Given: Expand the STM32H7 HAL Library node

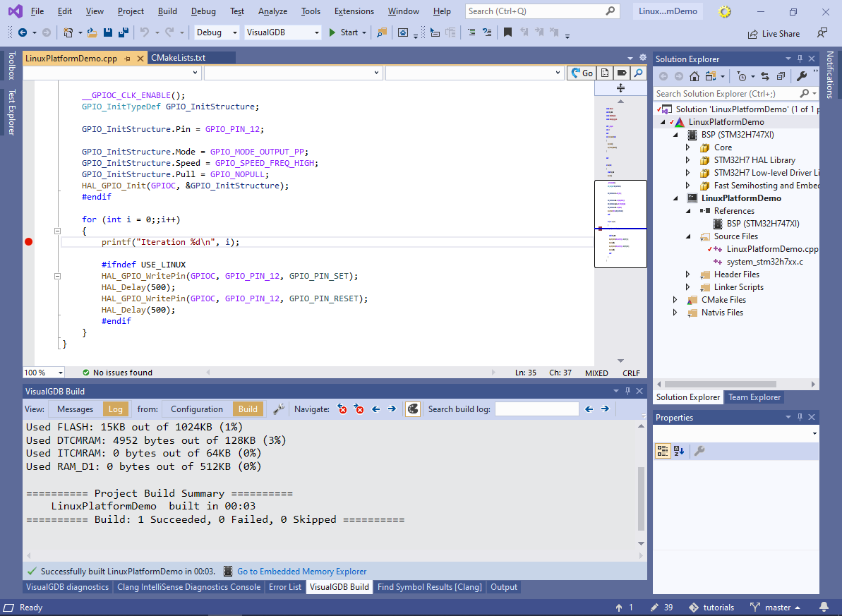Looking at the screenshot, I should pyautogui.click(x=688, y=160).
